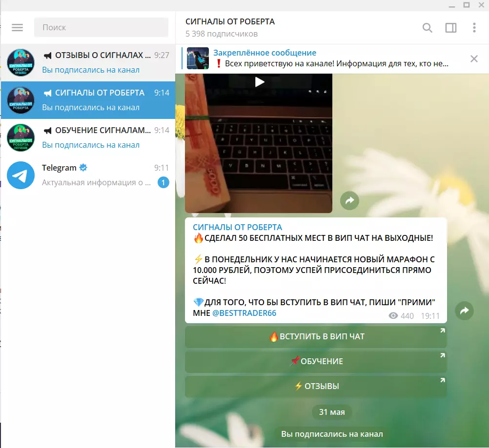
Task: Click the Вы подписались на канал service message
Action: pos(332,434)
